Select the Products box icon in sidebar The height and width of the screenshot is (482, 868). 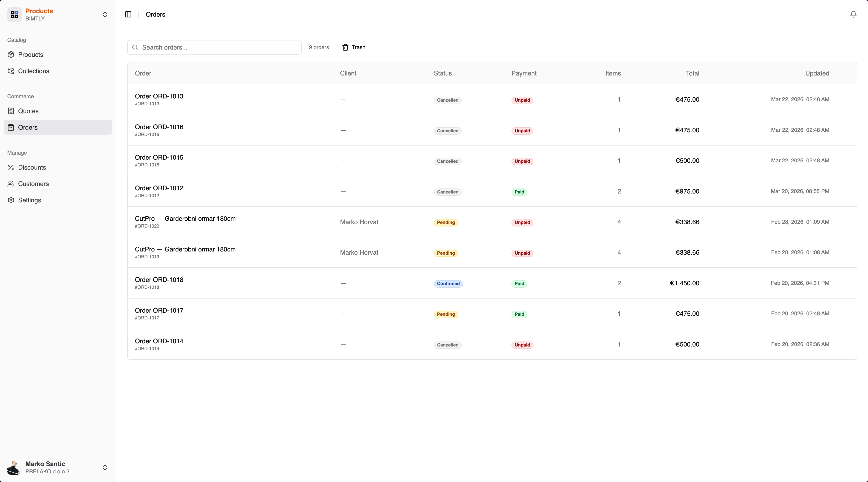pyautogui.click(x=11, y=54)
